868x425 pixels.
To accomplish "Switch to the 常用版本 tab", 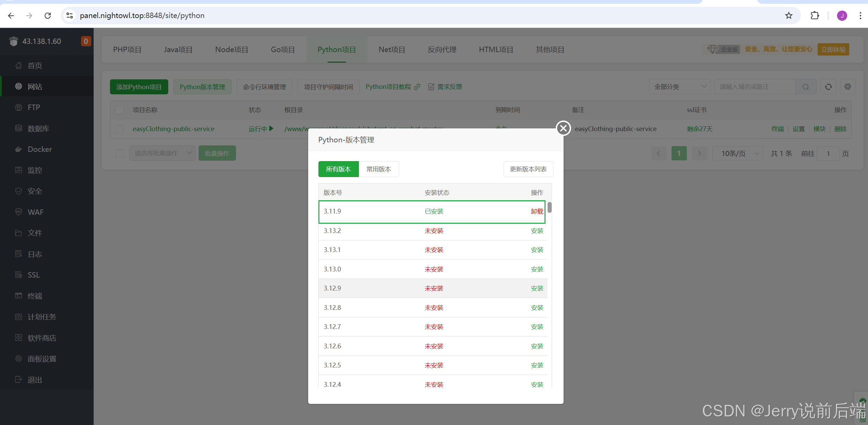I will (x=378, y=169).
